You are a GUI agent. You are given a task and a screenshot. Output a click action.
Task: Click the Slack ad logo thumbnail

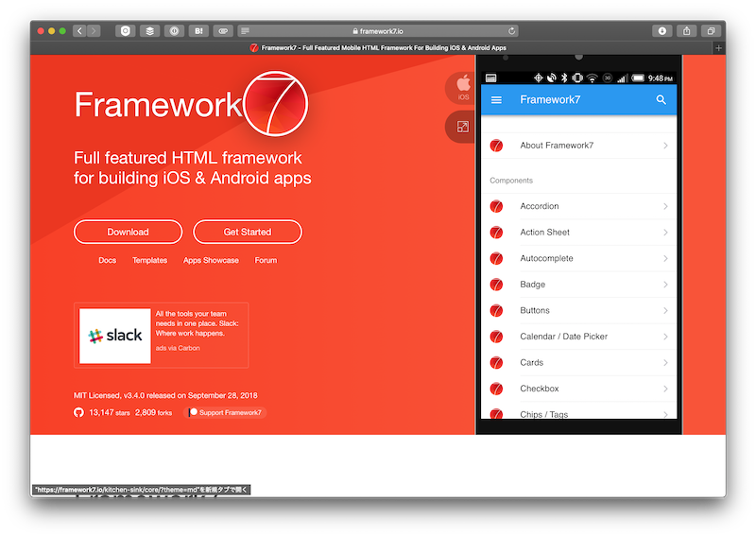coord(115,336)
